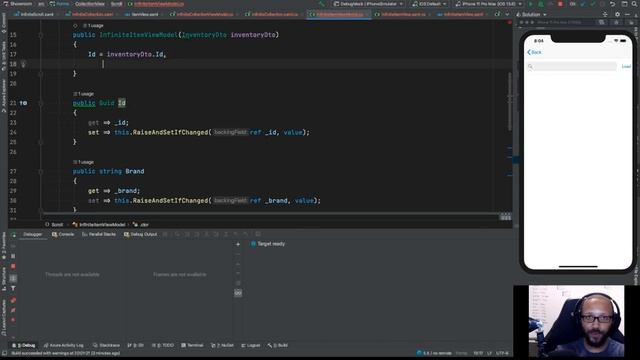640x360 pixels.
Task: Click the green Run icon in top toolbar
Action: coord(531,4)
